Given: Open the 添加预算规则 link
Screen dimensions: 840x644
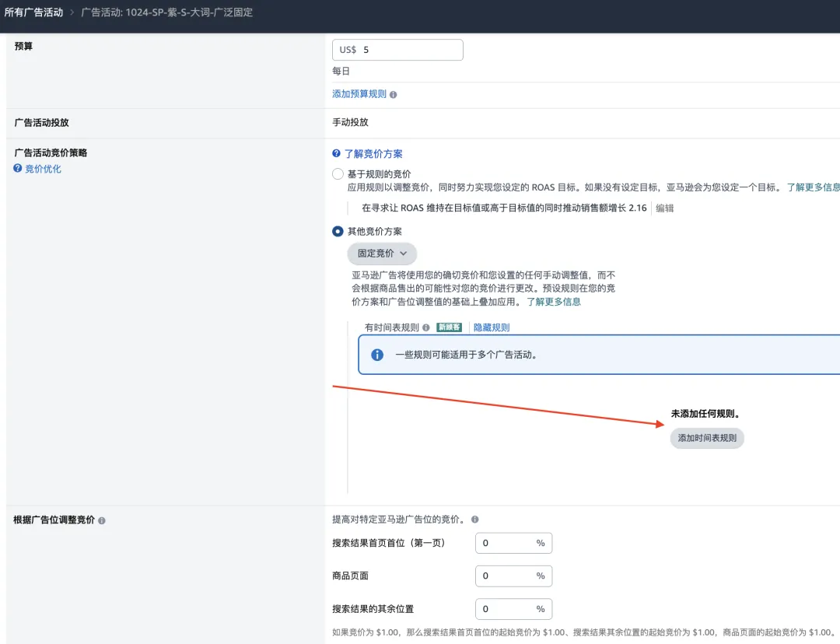Looking at the screenshot, I should pyautogui.click(x=359, y=94).
